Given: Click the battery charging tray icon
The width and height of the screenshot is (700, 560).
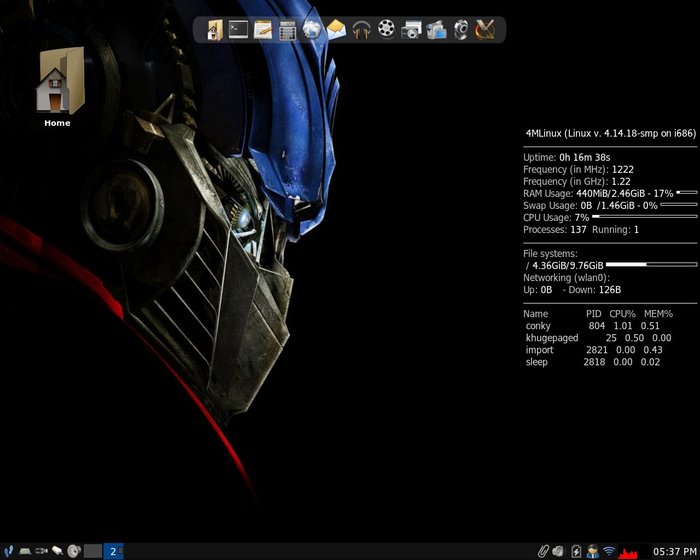Looking at the screenshot, I should (x=576, y=551).
